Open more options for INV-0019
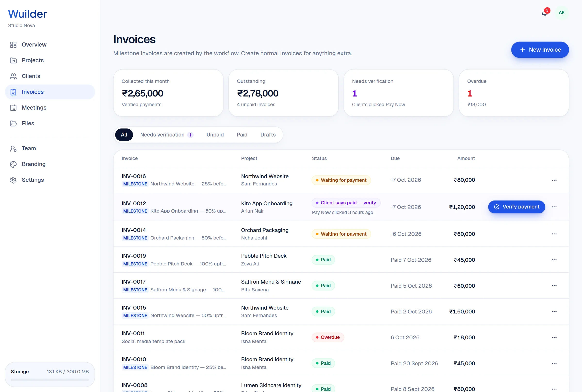Viewport: 582px width, 392px height. point(554,260)
